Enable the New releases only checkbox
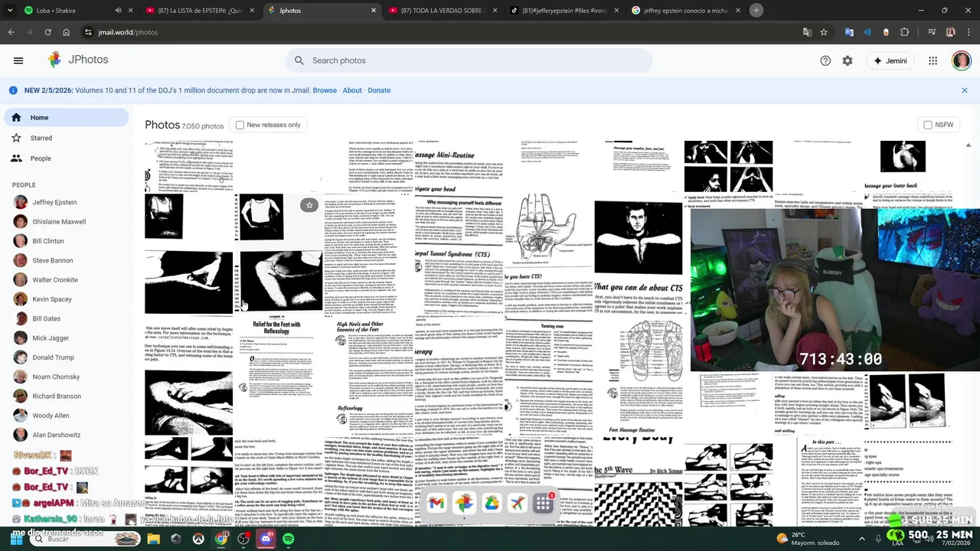 pos(240,125)
